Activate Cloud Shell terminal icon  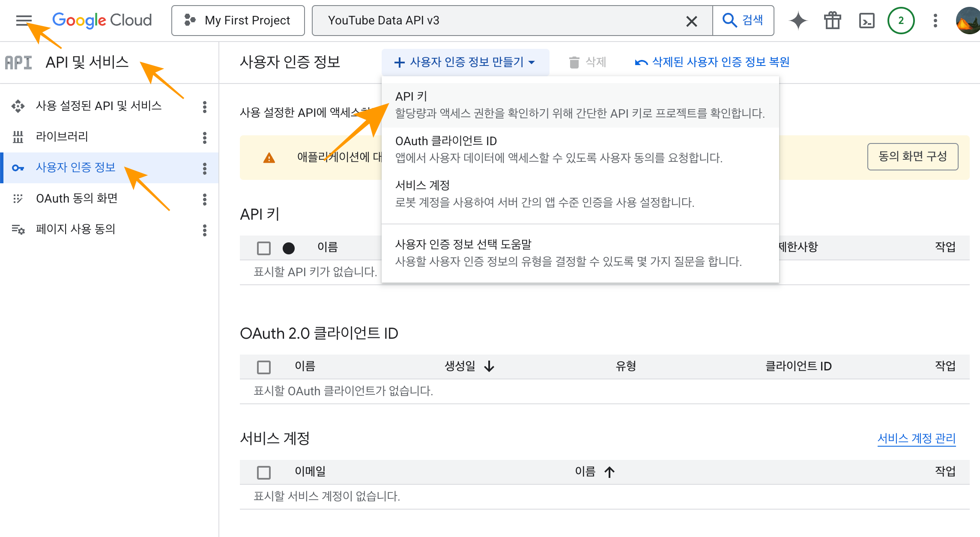[866, 20]
